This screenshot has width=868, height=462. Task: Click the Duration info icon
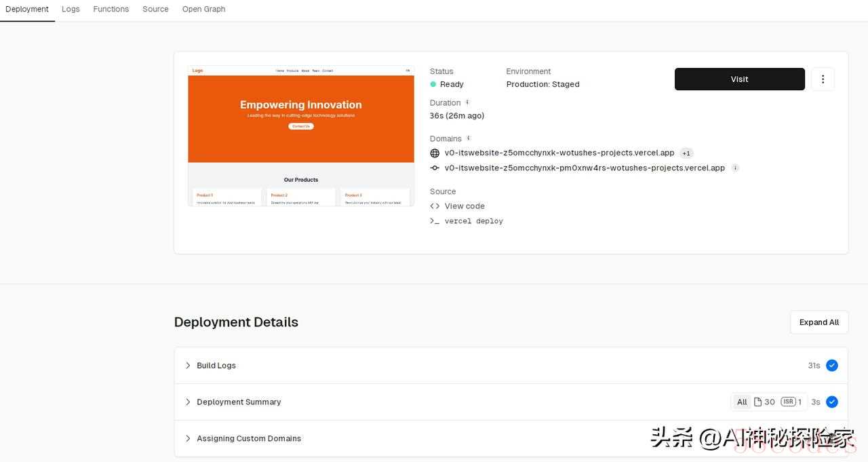click(467, 102)
